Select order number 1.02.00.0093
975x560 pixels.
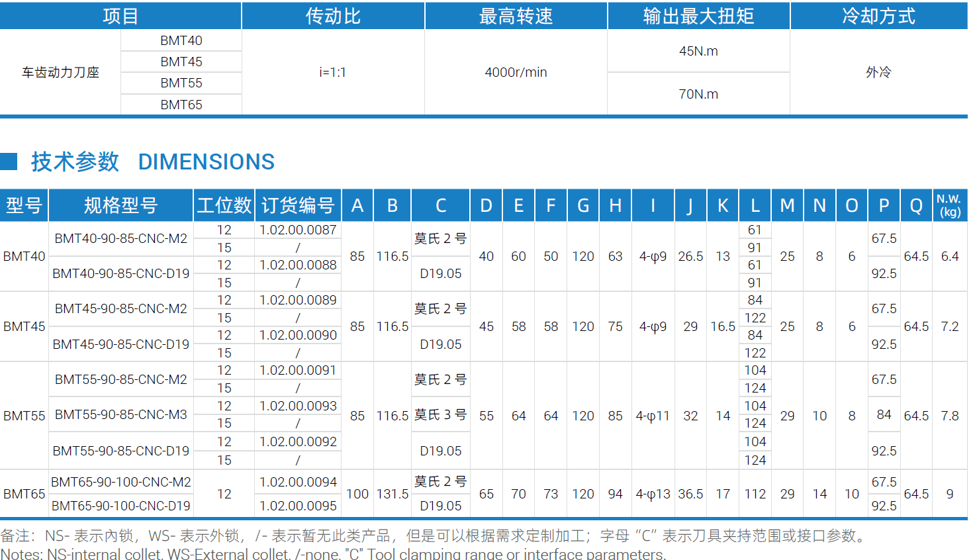[x=298, y=406]
